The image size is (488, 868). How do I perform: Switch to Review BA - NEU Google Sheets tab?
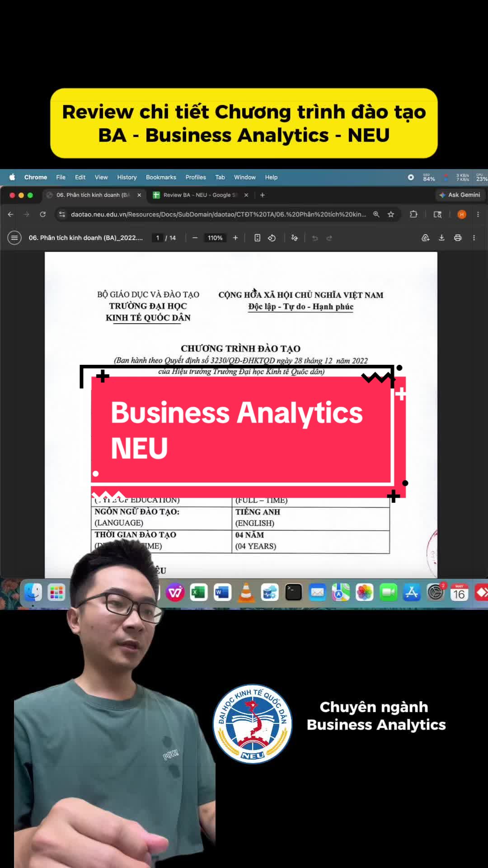pos(200,195)
